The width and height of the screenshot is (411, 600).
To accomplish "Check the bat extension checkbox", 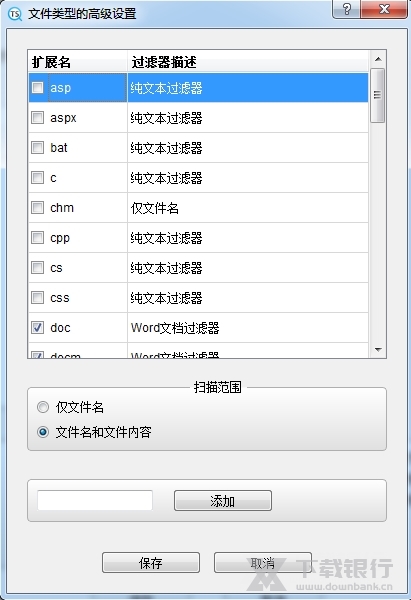I will (x=38, y=147).
